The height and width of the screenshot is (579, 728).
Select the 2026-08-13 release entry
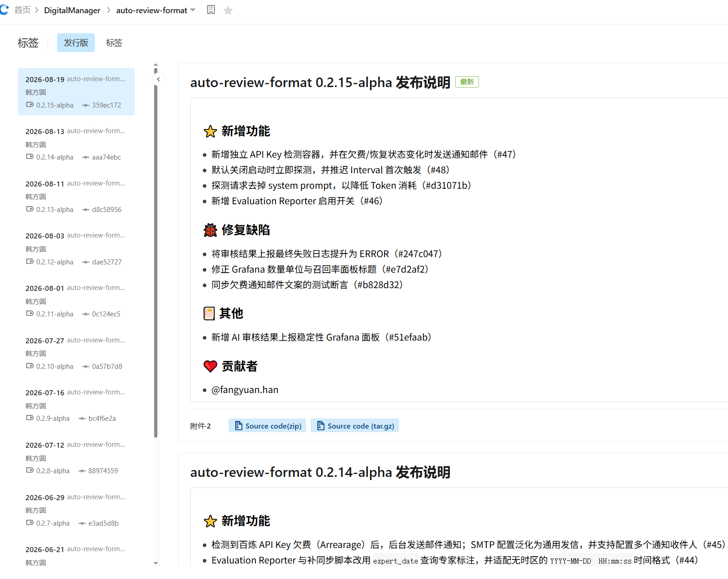click(76, 144)
